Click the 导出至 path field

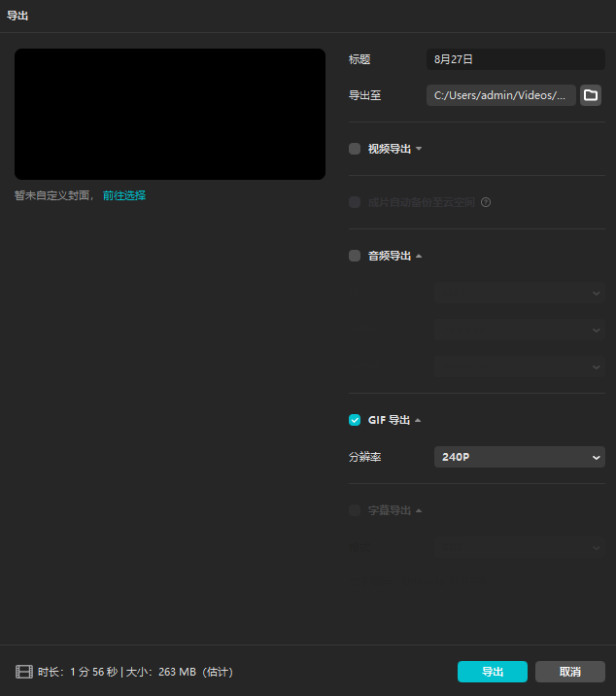pyautogui.click(x=500, y=95)
